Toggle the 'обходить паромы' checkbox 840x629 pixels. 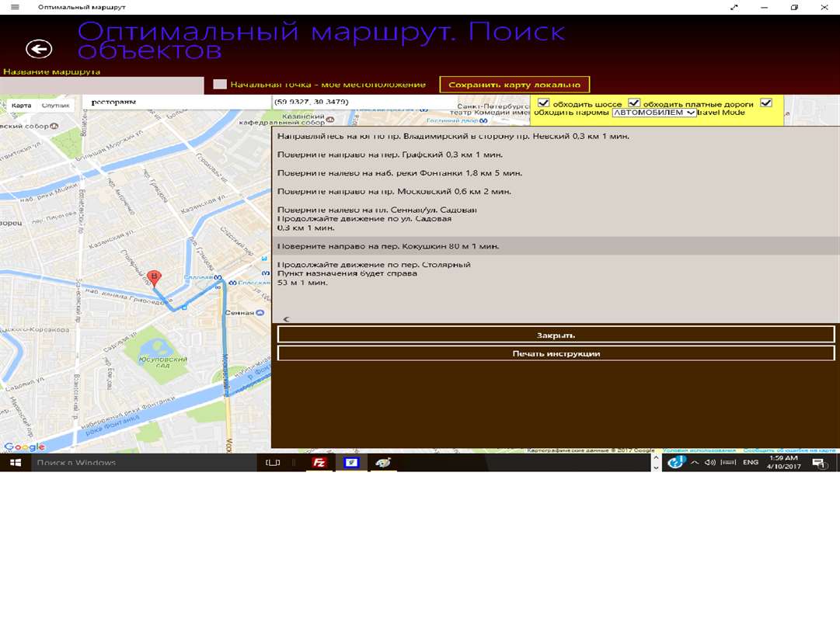pos(766,103)
